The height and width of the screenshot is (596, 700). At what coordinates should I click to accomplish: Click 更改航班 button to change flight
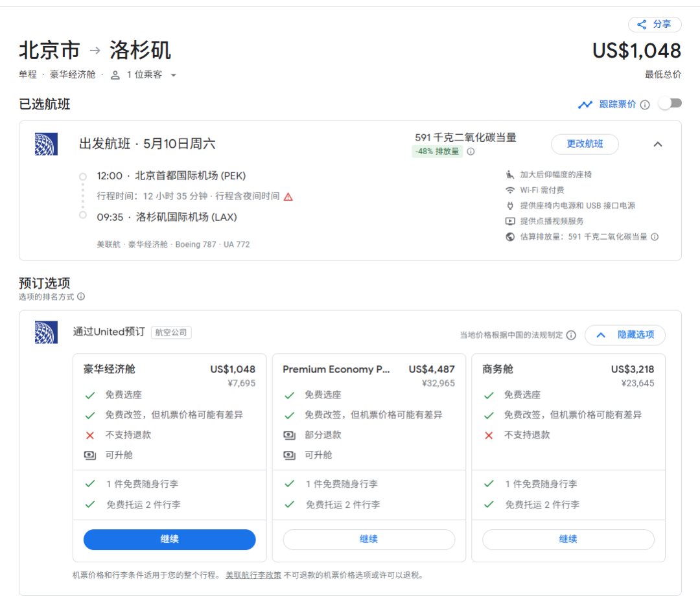585,144
